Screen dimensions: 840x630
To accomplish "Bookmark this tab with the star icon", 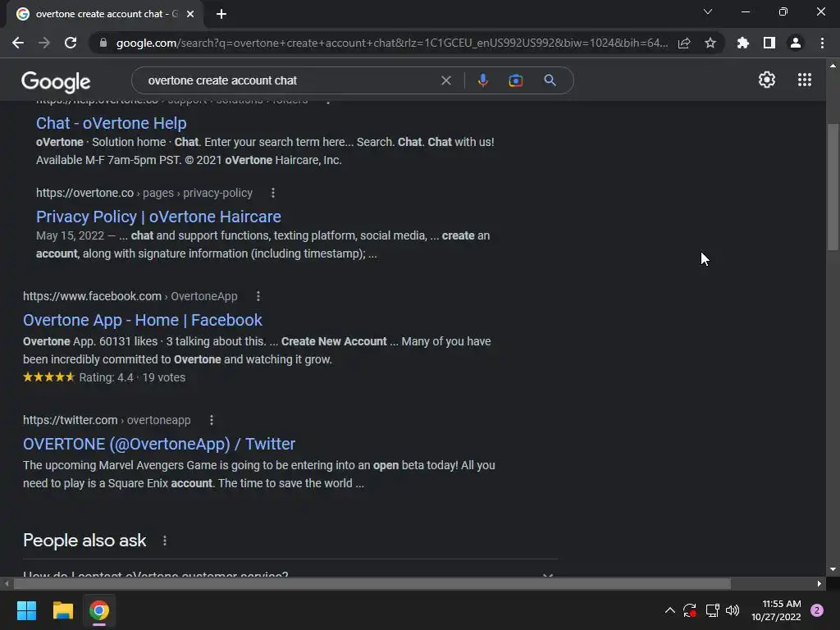I will (710, 43).
